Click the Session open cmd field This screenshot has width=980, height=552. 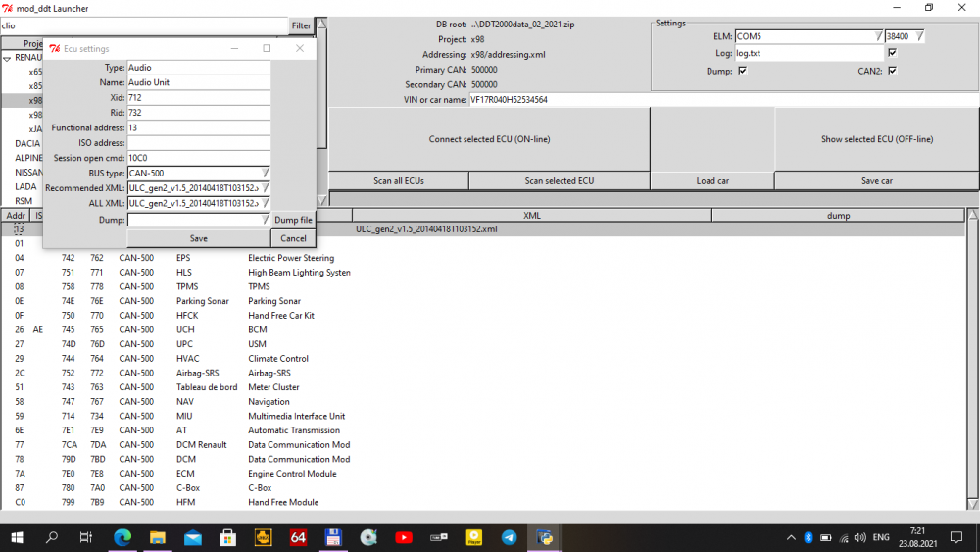pyautogui.click(x=199, y=158)
